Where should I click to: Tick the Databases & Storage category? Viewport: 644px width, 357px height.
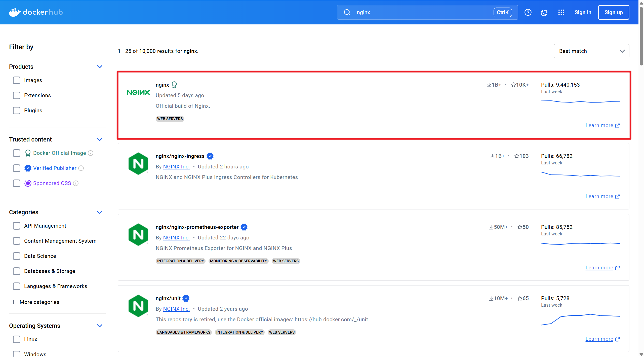[17, 271]
